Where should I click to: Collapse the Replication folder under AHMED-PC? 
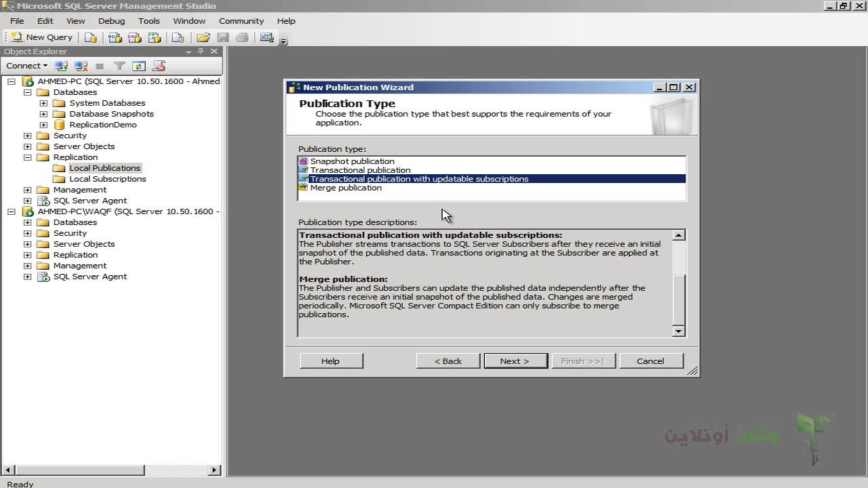28,157
